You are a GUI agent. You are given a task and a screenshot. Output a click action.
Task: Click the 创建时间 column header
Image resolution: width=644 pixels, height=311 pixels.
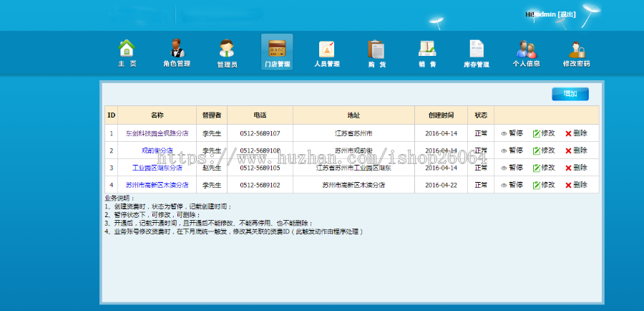coord(441,115)
